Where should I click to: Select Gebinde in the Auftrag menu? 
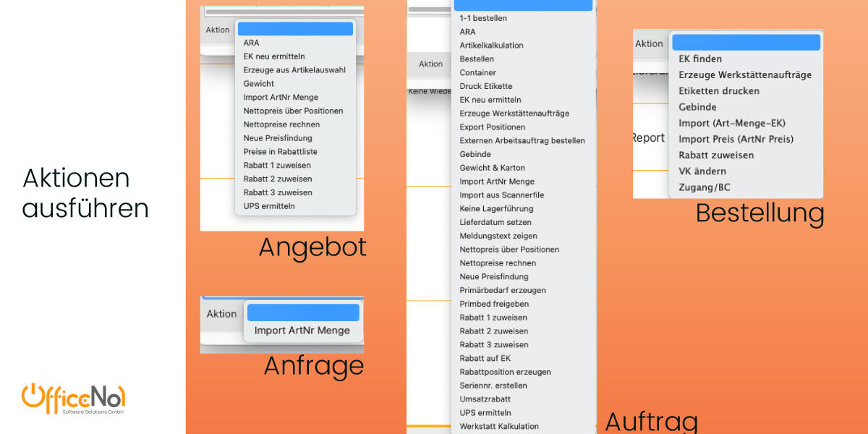(x=475, y=155)
